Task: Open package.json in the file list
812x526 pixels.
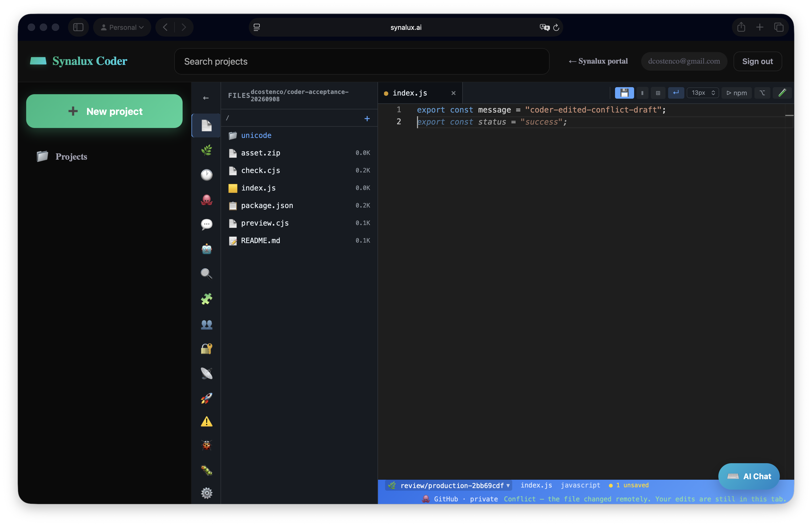Action: (x=299, y=205)
